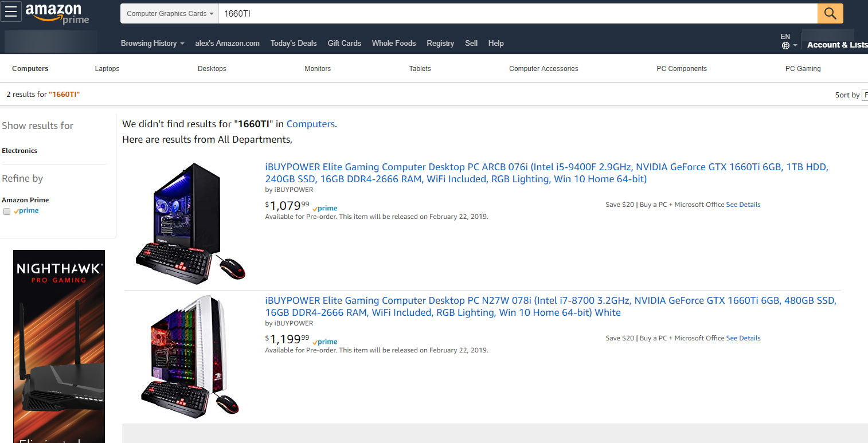Click the Amazon Prime logo
The image size is (868, 443).
click(57, 13)
